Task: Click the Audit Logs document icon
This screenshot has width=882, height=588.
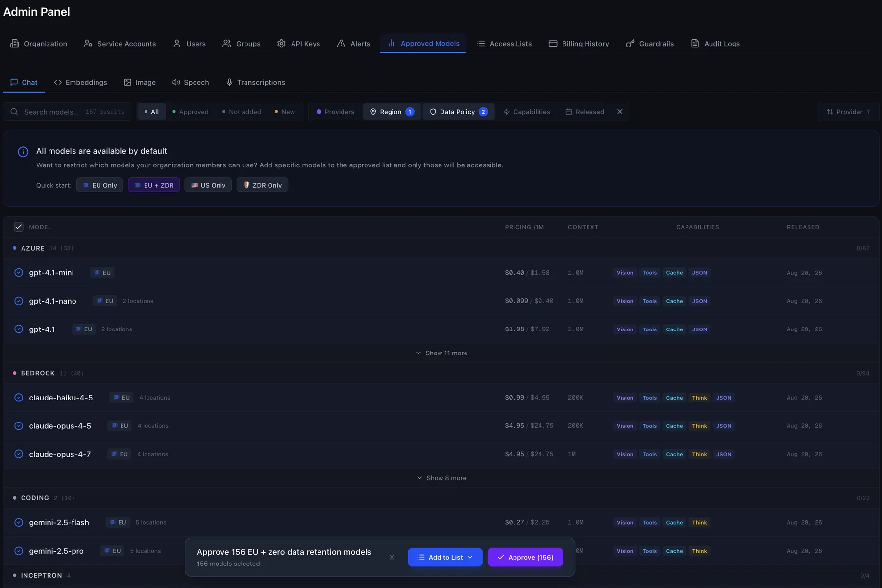Action: (x=695, y=44)
